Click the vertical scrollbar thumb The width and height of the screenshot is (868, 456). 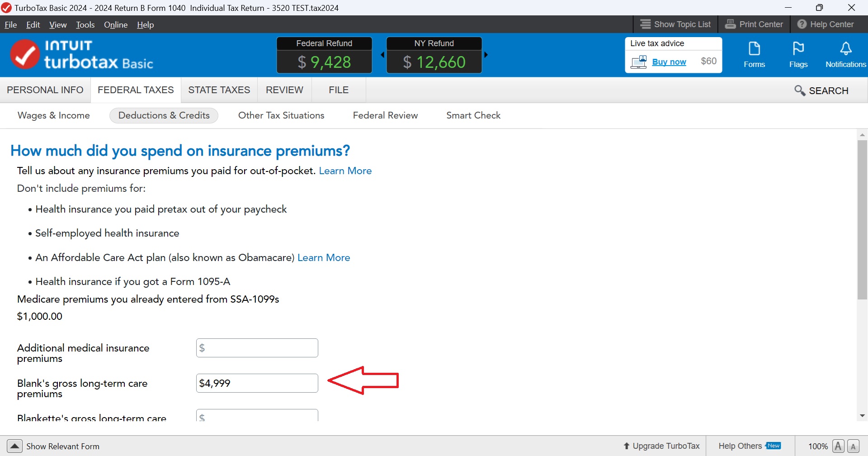coord(862,220)
